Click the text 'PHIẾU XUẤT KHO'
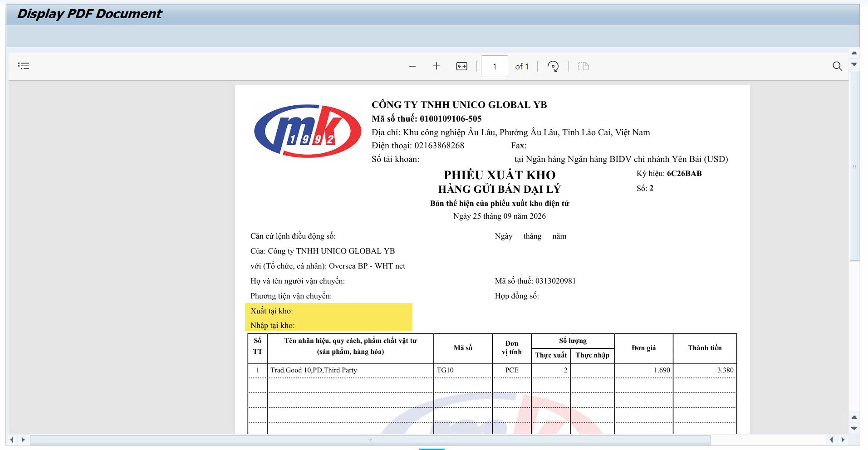The image size is (868, 450). [x=500, y=175]
